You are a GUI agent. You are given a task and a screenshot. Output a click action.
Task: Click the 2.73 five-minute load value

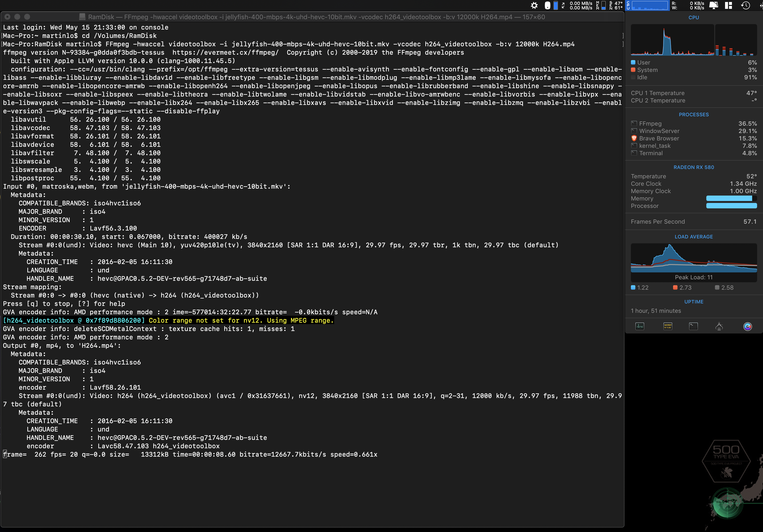685,288
